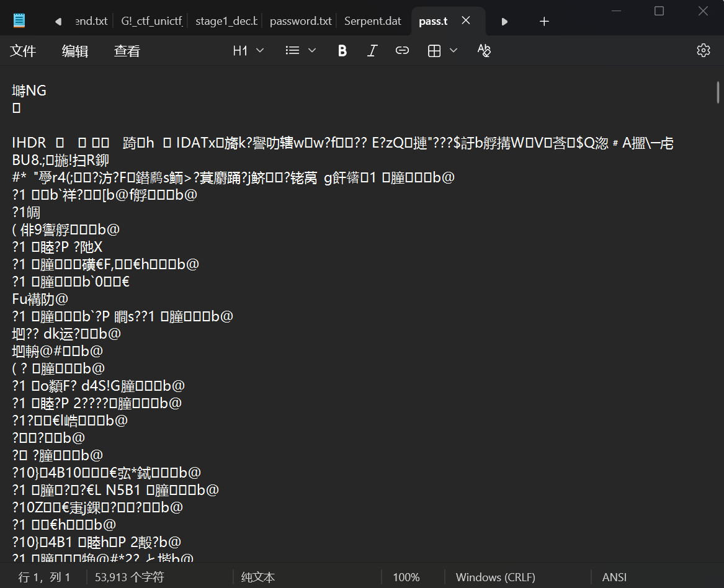Click the ANSI encoding indicator
Viewport: 724px width, 588px height.
[x=614, y=577]
